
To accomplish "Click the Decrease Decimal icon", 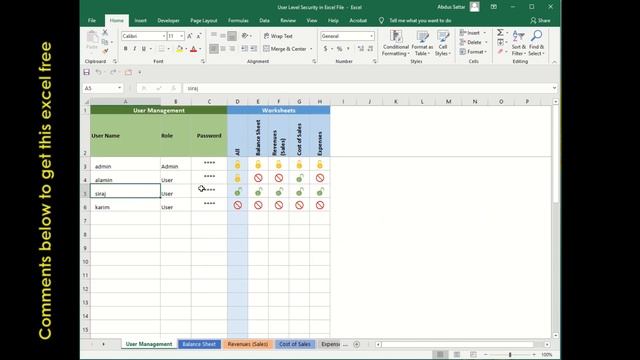I will tap(370, 49).
